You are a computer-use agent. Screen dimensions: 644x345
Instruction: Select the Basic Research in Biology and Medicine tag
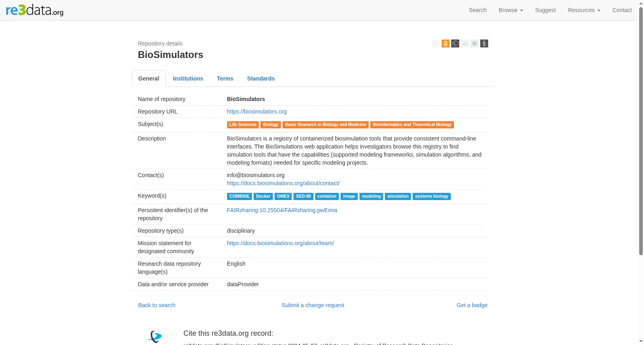tap(326, 125)
